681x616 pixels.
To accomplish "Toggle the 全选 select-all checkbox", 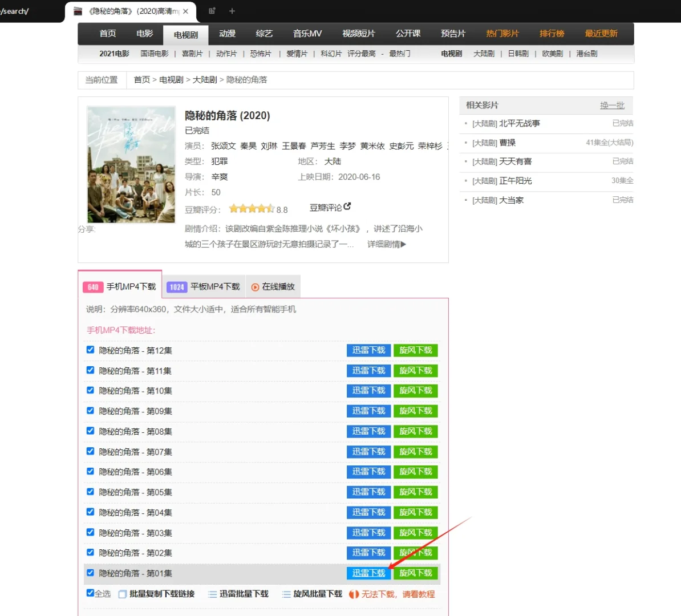I will (x=90, y=593).
